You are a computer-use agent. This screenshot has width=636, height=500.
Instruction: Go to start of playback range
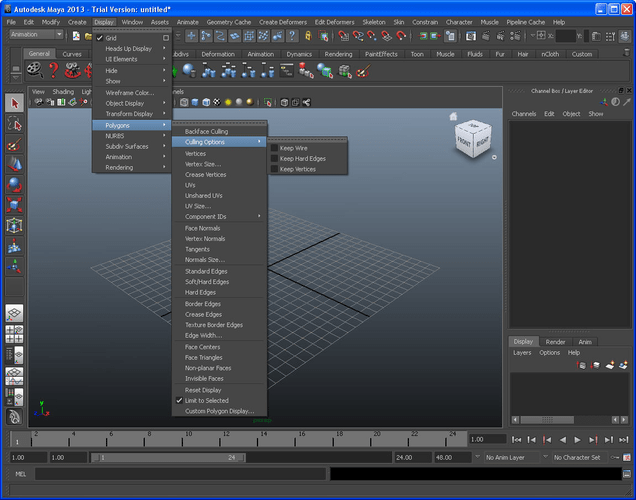tap(516, 440)
